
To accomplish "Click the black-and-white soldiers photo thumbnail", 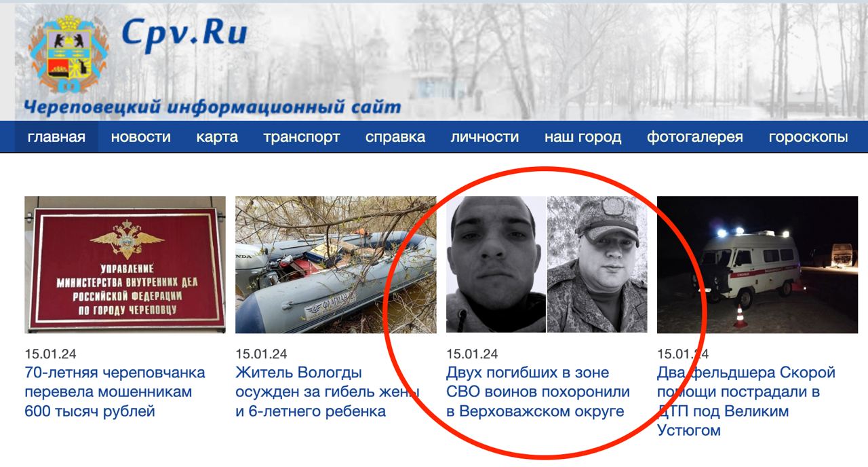I will [x=547, y=265].
